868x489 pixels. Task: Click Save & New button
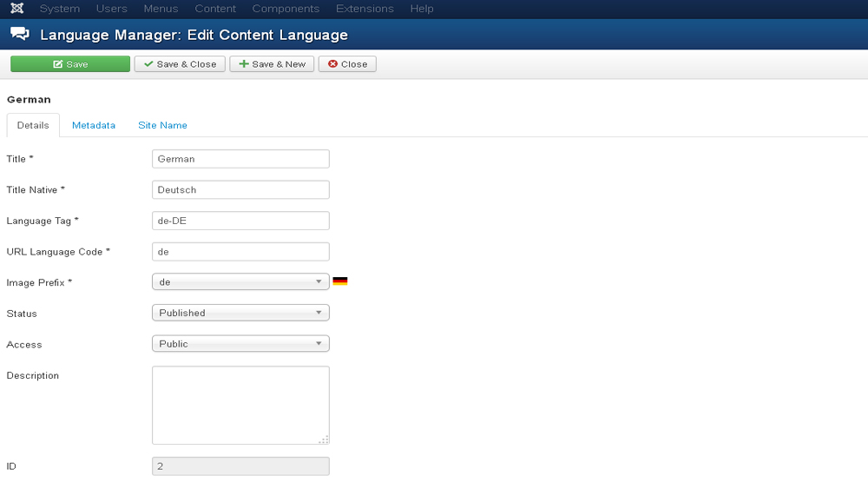tap(272, 64)
